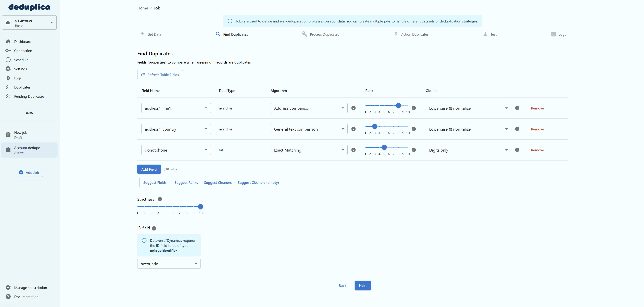The height and width of the screenshot is (307, 644).
Task: Click the Settings gear icon in the sidebar
Action: coord(8,69)
